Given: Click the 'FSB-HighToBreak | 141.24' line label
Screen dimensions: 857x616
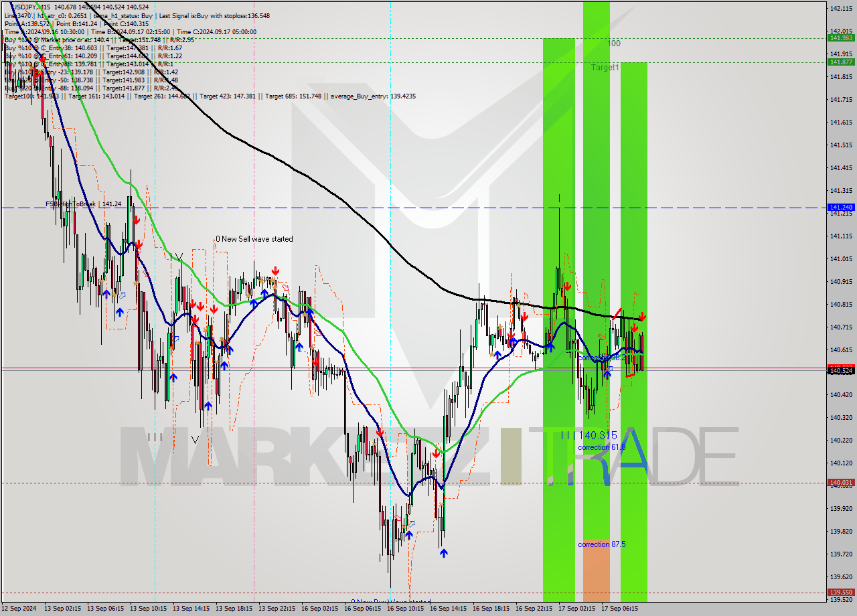Looking at the screenshot, I should pos(83,204).
